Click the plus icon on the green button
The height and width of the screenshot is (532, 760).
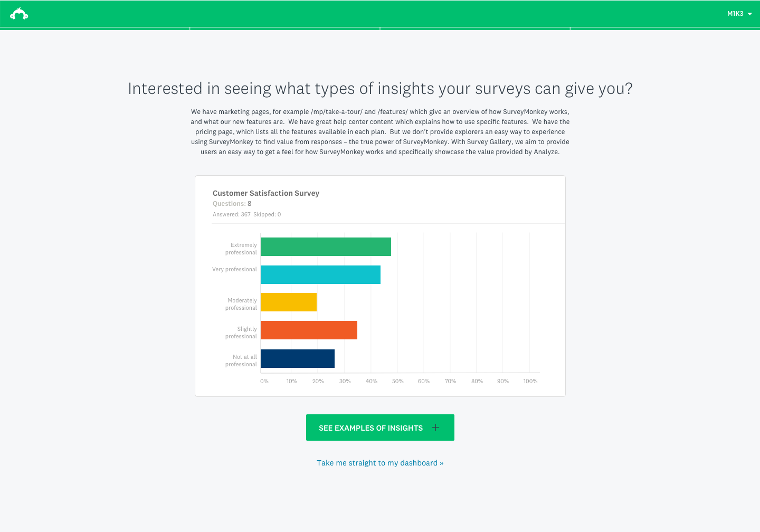click(x=435, y=427)
